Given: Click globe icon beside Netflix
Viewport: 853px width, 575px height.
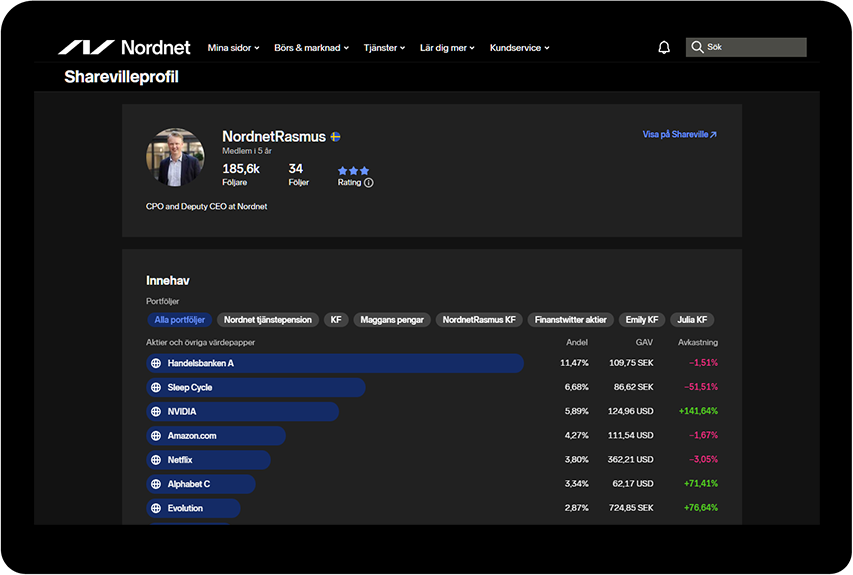Looking at the screenshot, I should [x=156, y=460].
